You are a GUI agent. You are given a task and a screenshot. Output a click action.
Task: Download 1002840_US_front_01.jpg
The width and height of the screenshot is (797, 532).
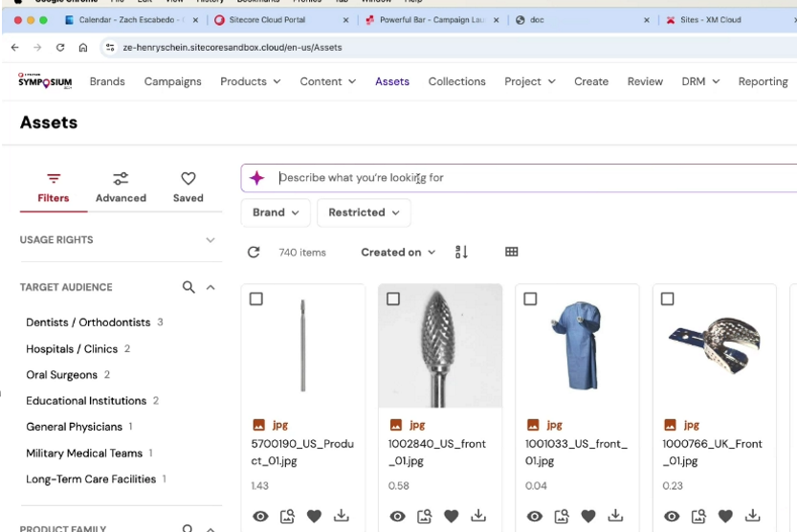point(478,516)
